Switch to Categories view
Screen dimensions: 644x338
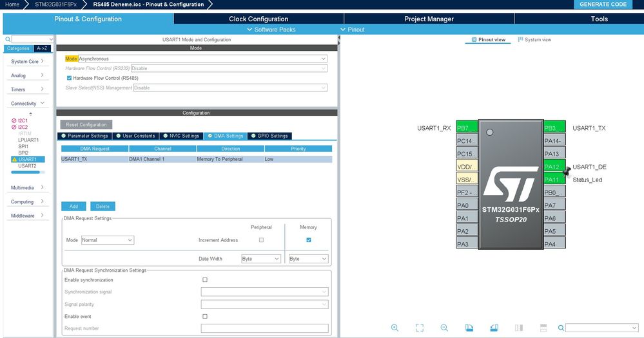pyautogui.click(x=18, y=48)
